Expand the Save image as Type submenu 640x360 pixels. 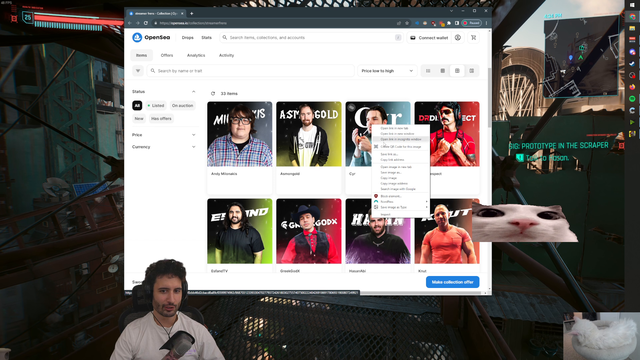point(401,207)
